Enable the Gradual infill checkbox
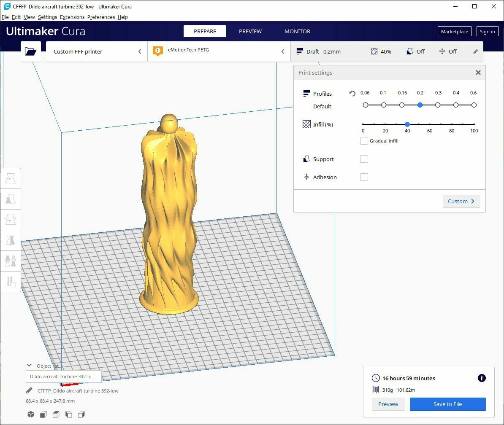504x425 pixels. [x=364, y=141]
